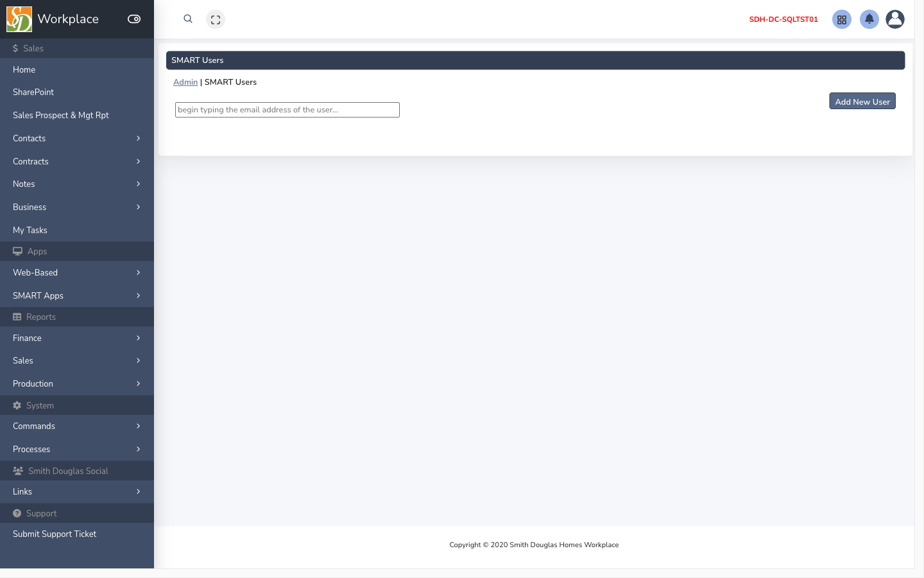Click the System section heading text

point(40,405)
